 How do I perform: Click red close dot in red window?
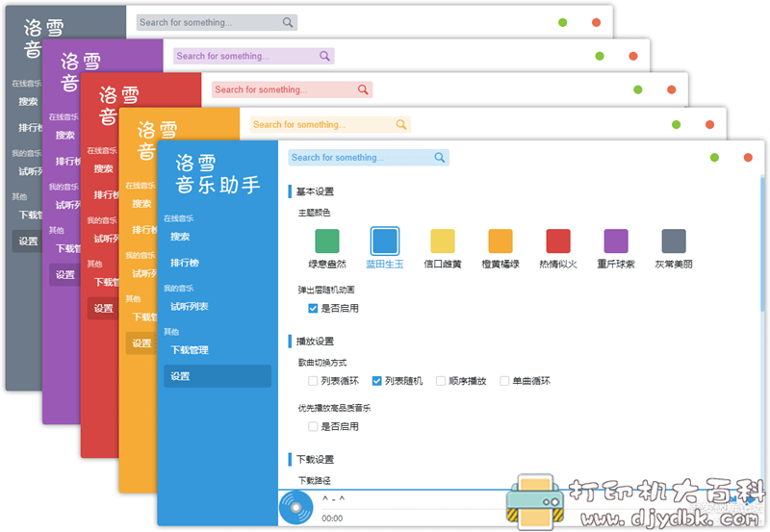coord(671,89)
